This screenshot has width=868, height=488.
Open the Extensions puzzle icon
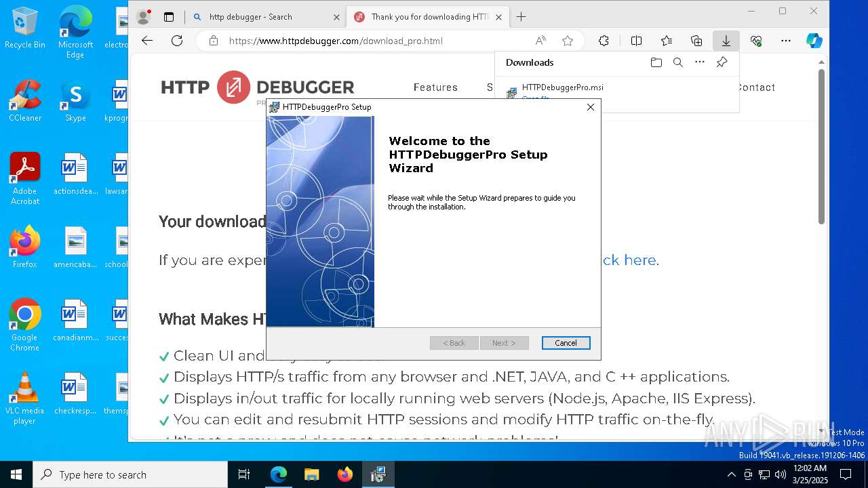(x=604, y=41)
